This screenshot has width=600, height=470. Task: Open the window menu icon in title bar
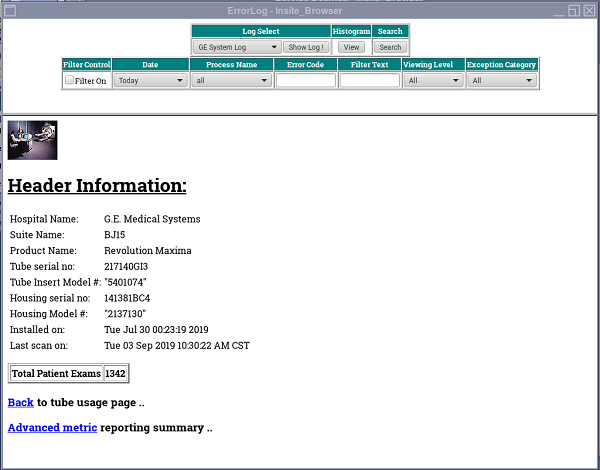(8, 9)
